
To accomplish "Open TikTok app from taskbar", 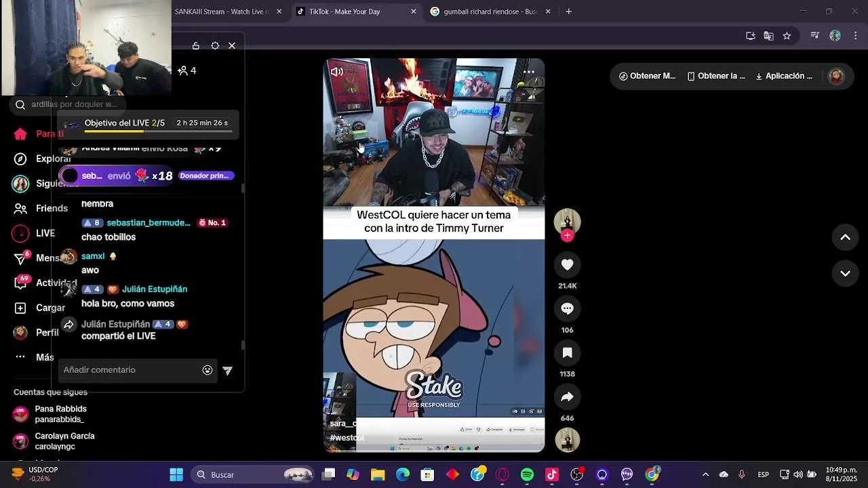I will pyautogui.click(x=552, y=474).
